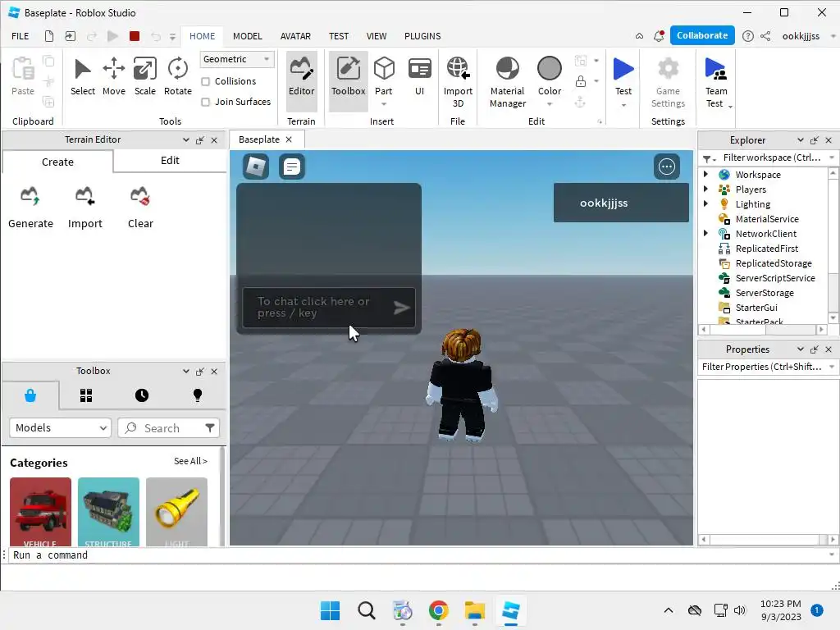Expand the Lighting tree node
840x630 pixels.
click(706, 203)
